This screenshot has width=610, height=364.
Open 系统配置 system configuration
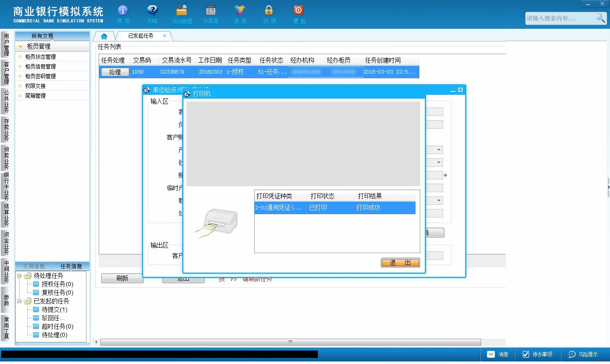tap(182, 14)
